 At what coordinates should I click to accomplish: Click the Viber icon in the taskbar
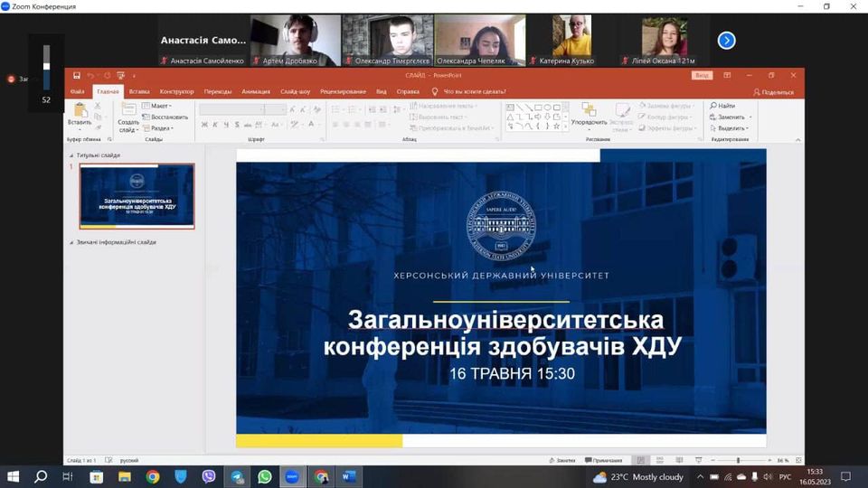point(209,476)
